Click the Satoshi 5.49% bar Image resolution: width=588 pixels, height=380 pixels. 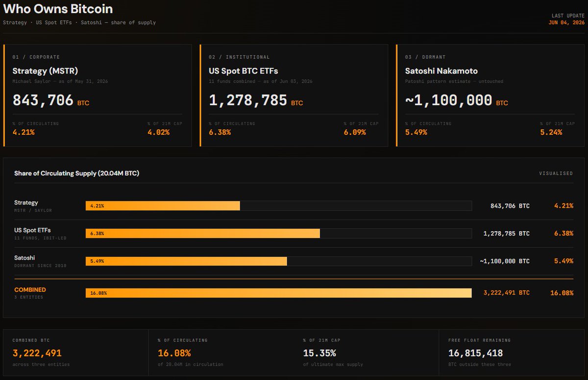coord(278,261)
